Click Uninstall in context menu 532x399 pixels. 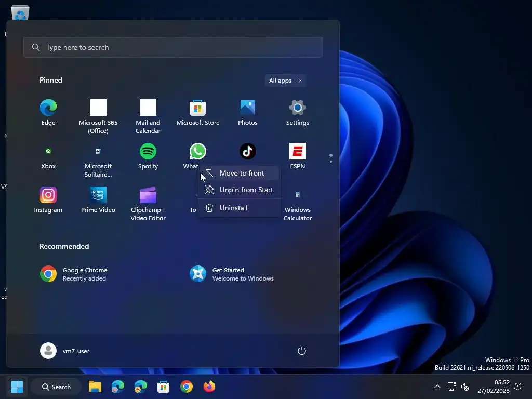(x=239, y=208)
